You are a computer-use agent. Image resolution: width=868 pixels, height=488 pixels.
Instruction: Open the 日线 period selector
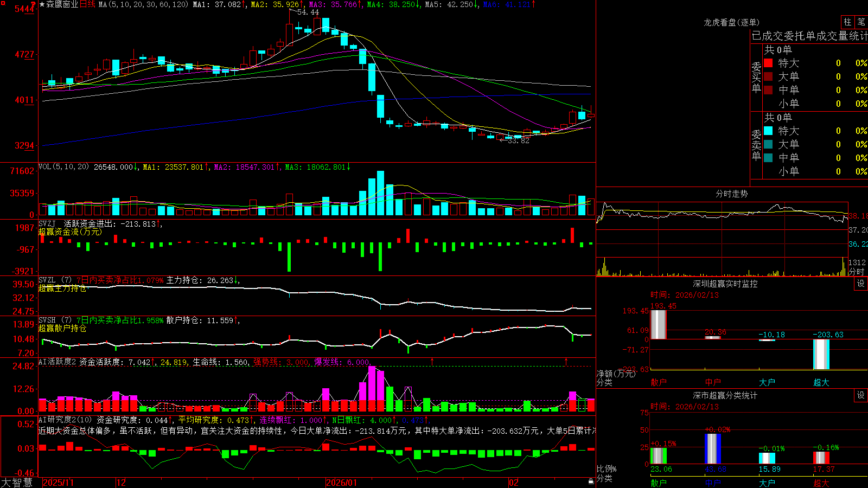[88, 4]
